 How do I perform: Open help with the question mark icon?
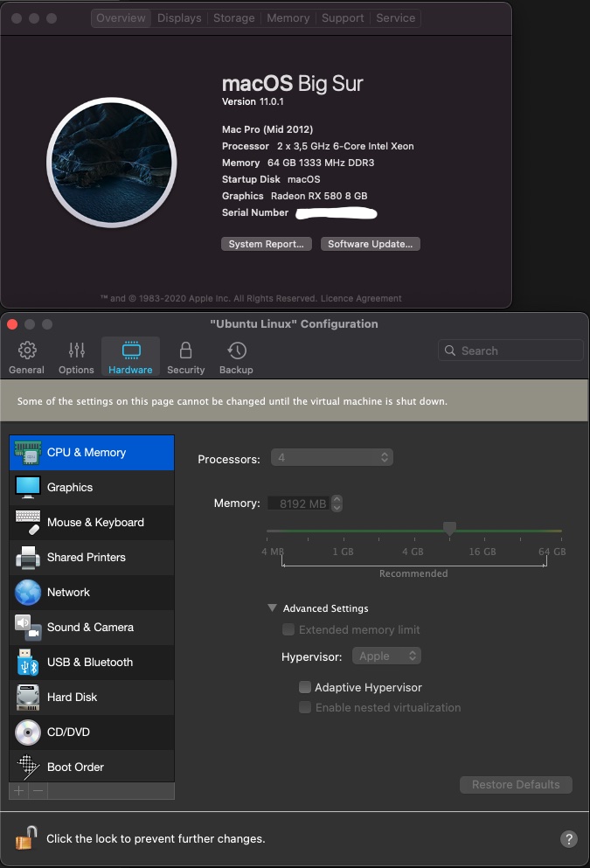pyautogui.click(x=569, y=838)
